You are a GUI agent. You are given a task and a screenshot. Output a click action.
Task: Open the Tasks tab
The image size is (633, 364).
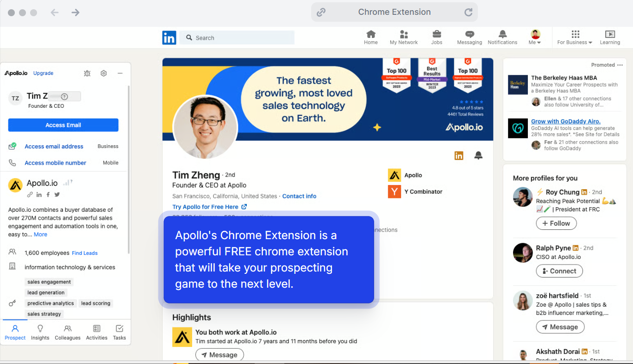click(119, 332)
